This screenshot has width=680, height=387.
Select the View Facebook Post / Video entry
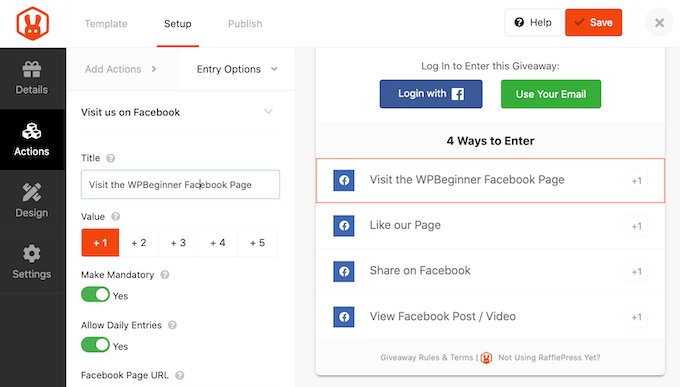click(490, 317)
